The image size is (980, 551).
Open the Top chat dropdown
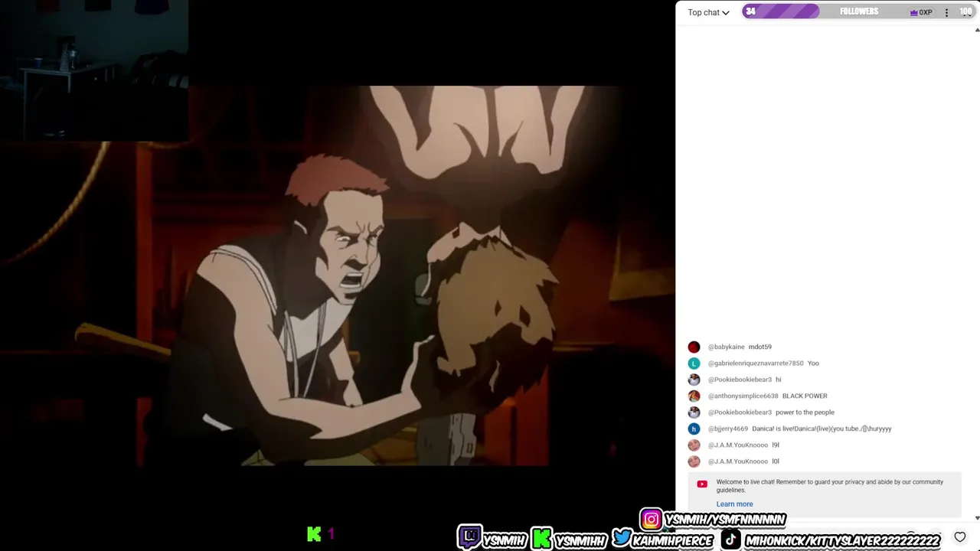pyautogui.click(x=708, y=12)
